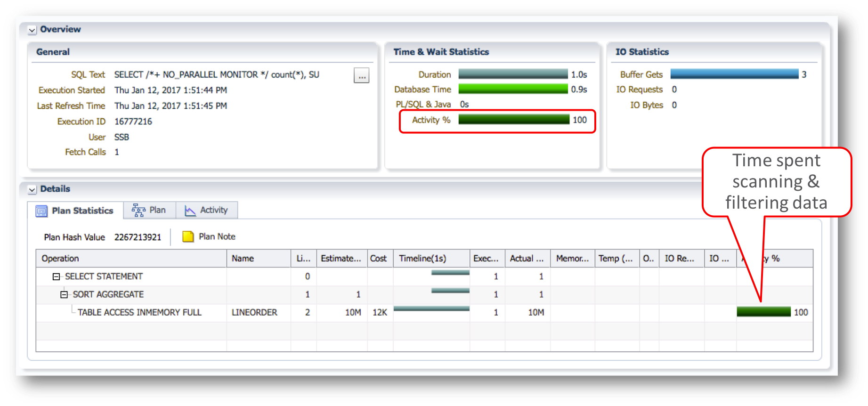Click the timeline bar for SELECT STATEMENT

click(x=450, y=273)
